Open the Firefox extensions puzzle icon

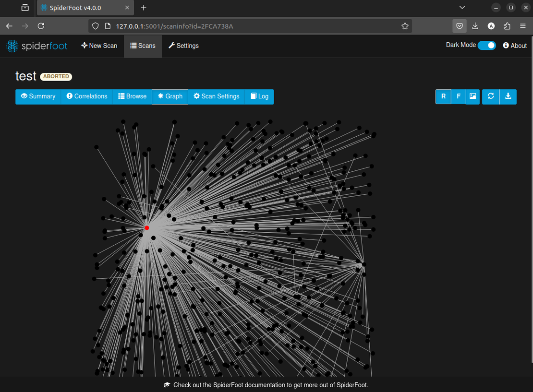coord(507,26)
